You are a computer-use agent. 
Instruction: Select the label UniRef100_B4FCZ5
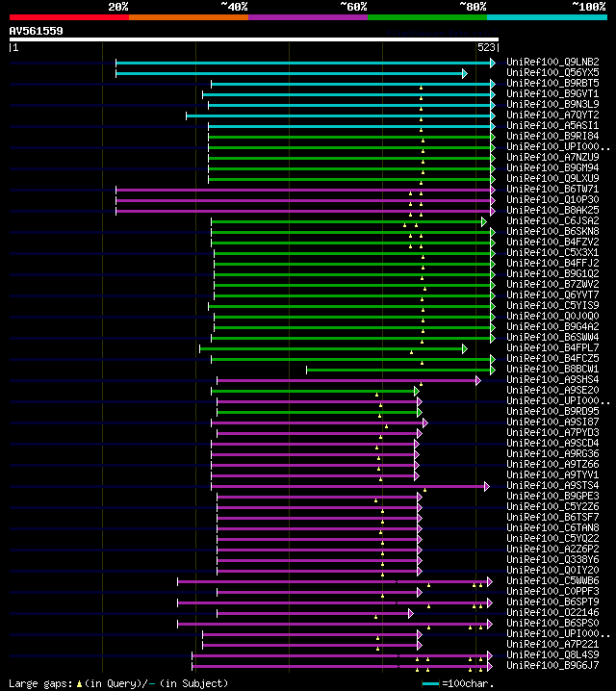552,358
